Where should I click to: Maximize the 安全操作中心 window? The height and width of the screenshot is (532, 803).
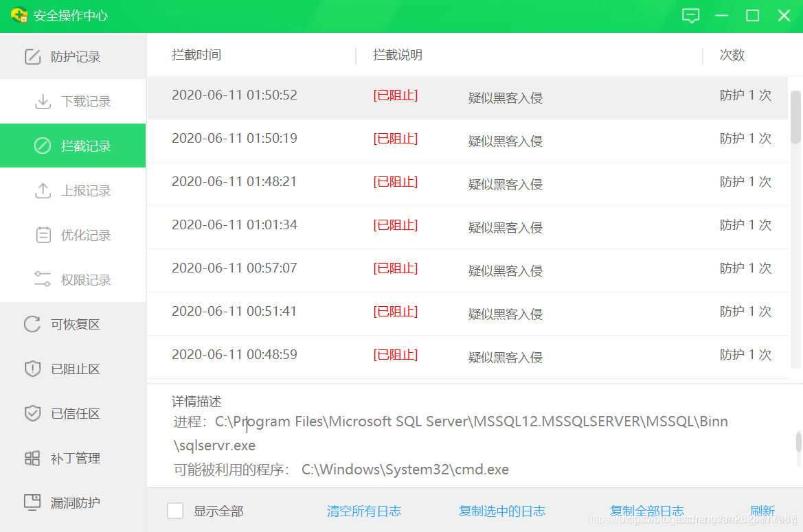(x=752, y=16)
